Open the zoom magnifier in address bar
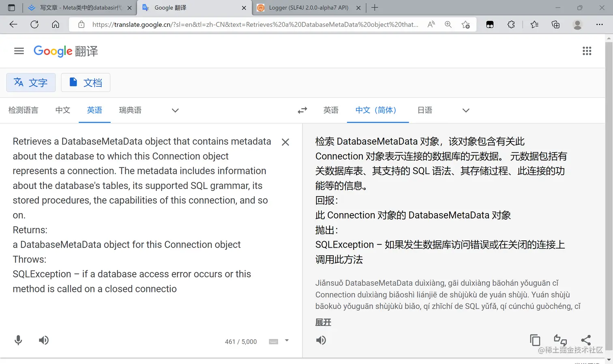 tap(448, 24)
